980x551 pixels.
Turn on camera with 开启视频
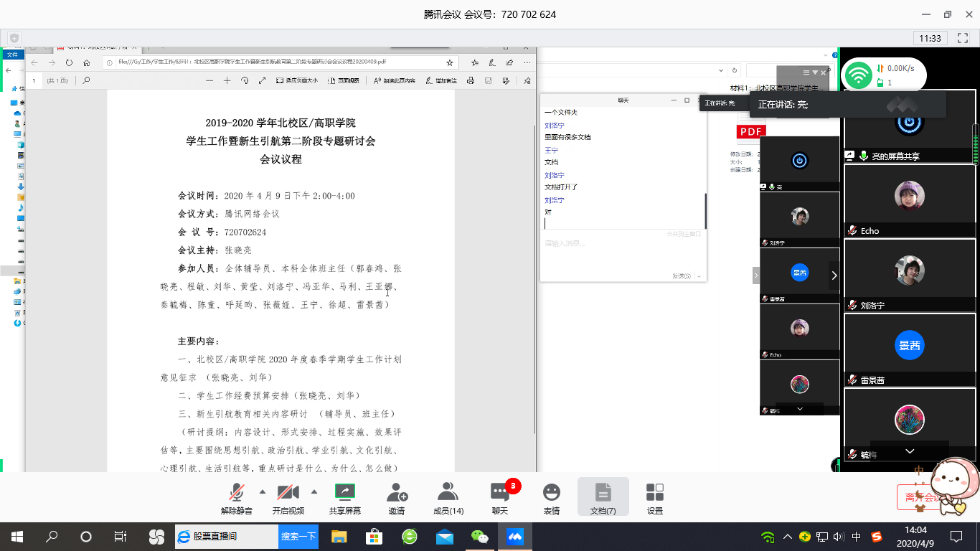tap(288, 498)
